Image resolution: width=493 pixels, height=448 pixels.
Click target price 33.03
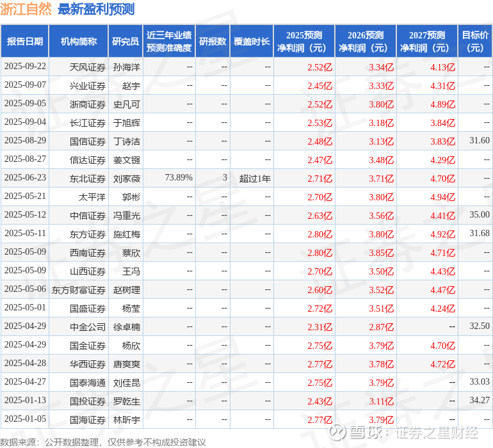(x=480, y=381)
